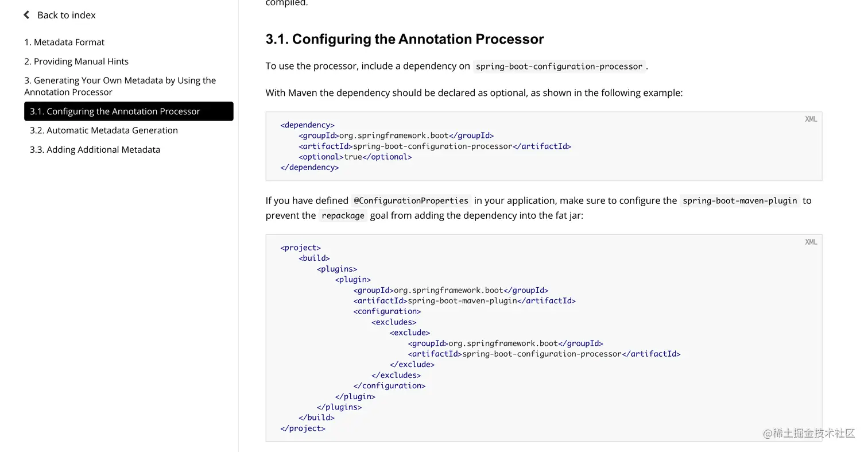Click the "<optional>true</optional>" code line
Viewport: 868px width, 452px height.
[x=355, y=157]
